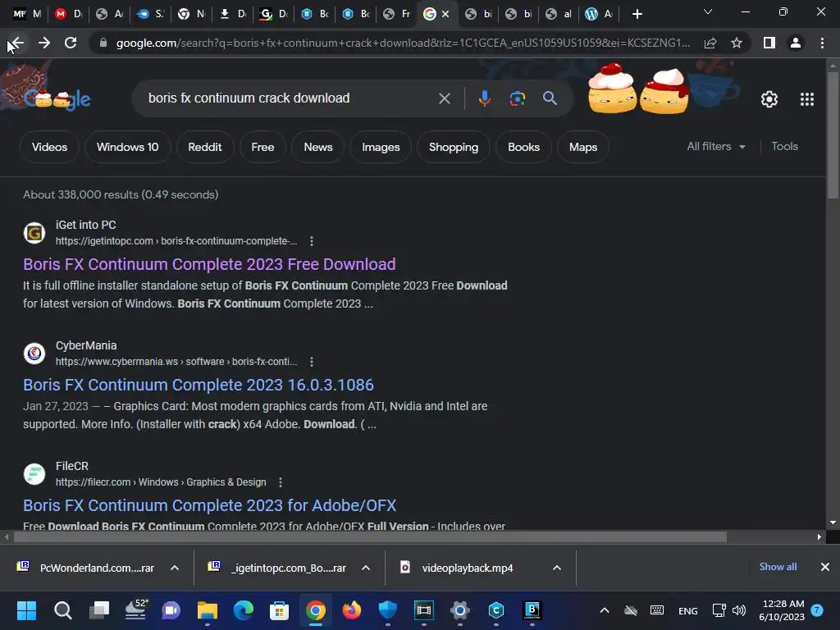840x630 pixels.
Task: Bookmark this page with the star icon
Action: coord(737,43)
